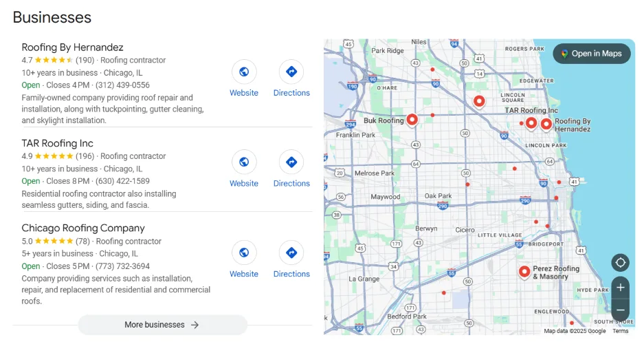Screen dimensions: 644x342
Task: Click the map zoom in plus button
Action: [x=620, y=288]
